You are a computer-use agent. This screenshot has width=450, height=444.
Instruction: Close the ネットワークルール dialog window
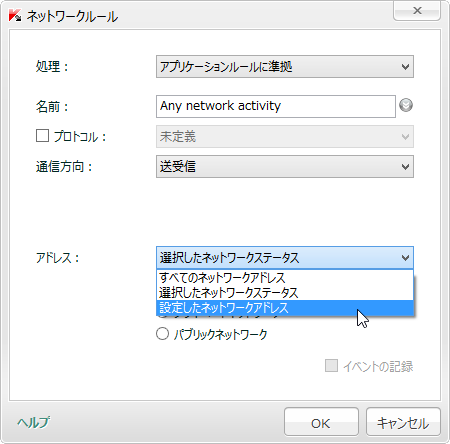(417, 10)
